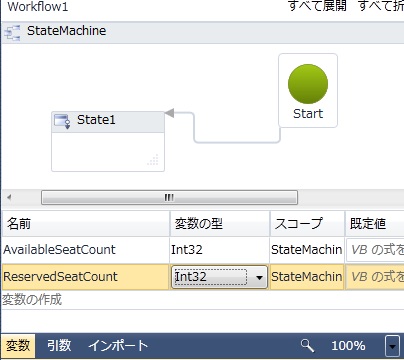The image size is (404, 360).
Task: Switch to the 変数 tab
Action: (18, 345)
